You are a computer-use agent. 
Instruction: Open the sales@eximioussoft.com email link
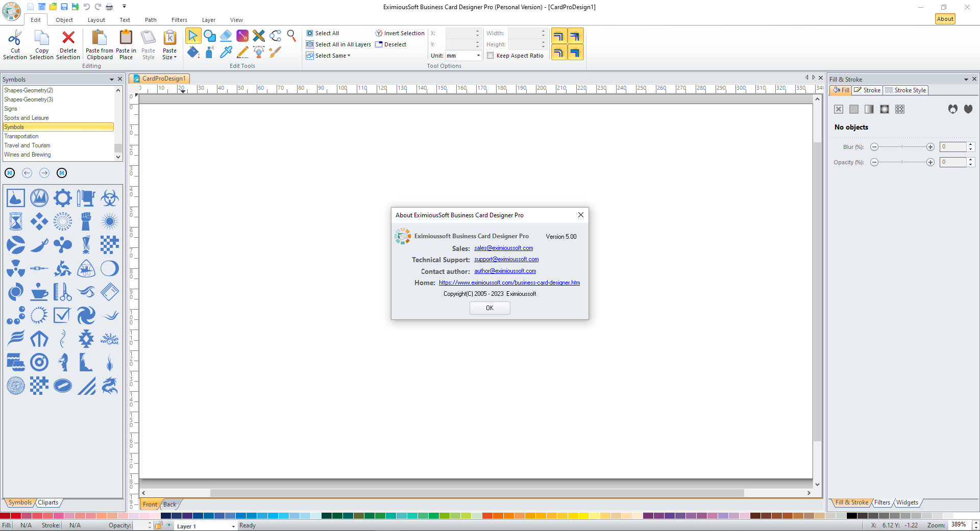click(x=504, y=248)
